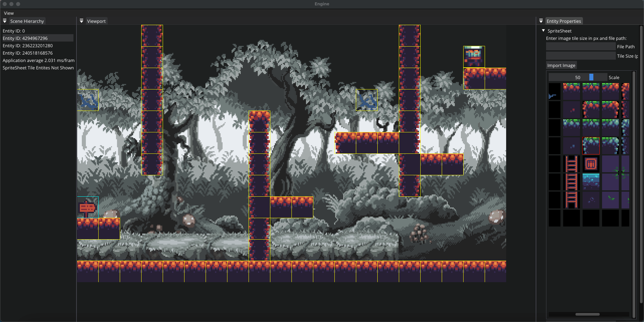Collapse the SpriteSheet section

pos(543,30)
